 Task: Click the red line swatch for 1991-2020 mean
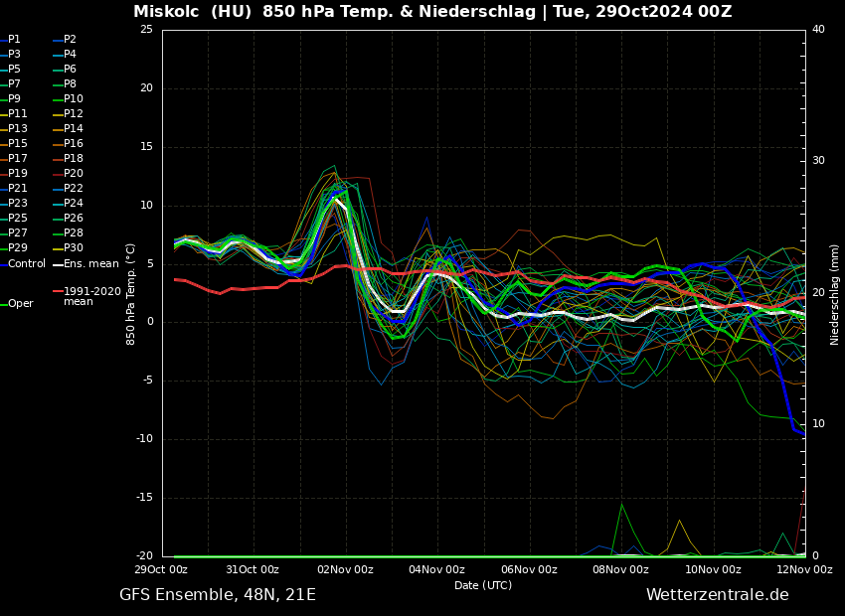pyautogui.click(x=58, y=292)
